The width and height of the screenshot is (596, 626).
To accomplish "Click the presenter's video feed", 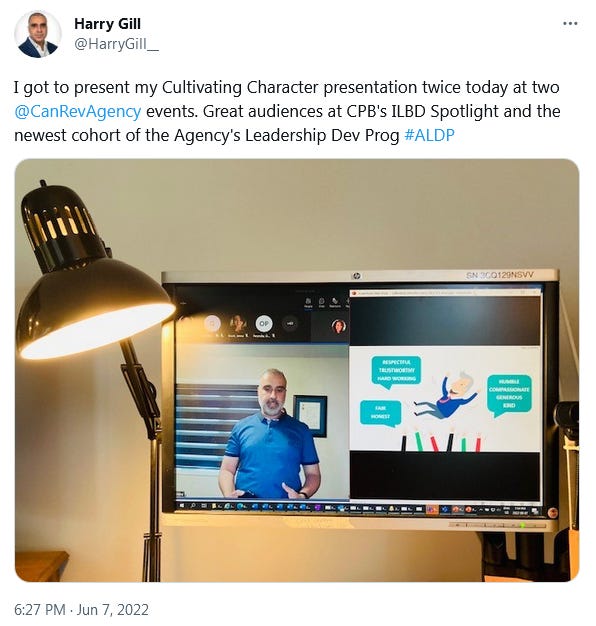I will [x=262, y=421].
